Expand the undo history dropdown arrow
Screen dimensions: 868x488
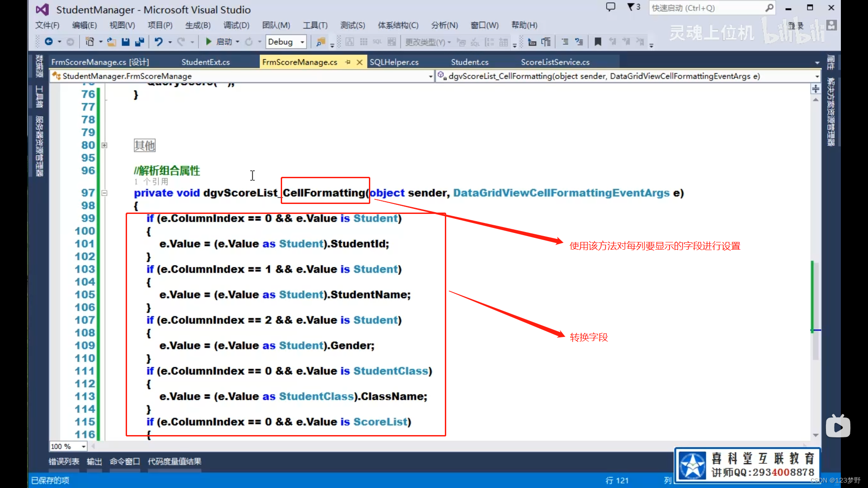(170, 42)
